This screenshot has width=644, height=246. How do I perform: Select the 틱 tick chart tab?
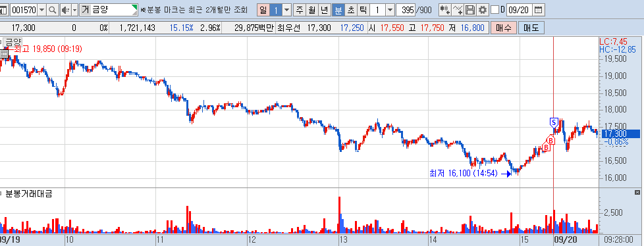point(363,10)
